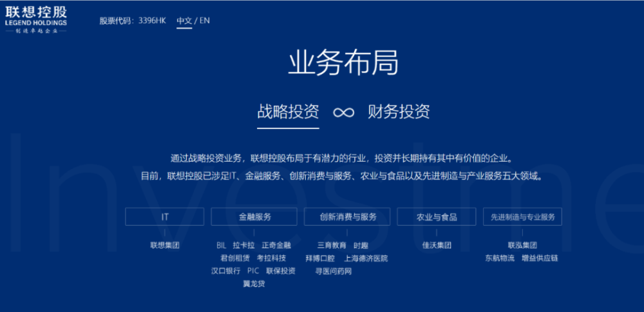Click the 寻医问药网 company link
Screen dimensions: 644x312
coord(333,271)
